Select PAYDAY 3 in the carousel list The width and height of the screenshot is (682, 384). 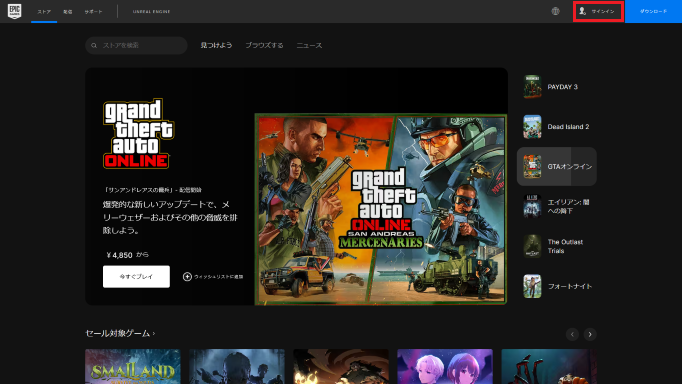pyautogui.click(x=557, y=87)
